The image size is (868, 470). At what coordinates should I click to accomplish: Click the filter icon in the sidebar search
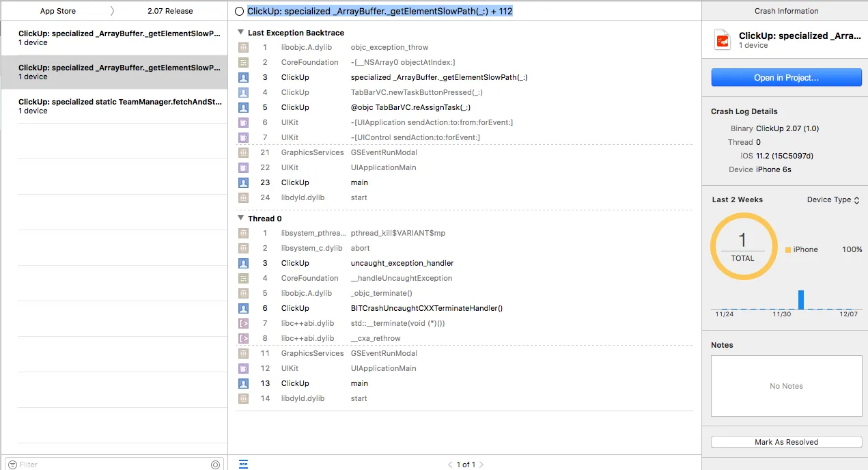click(x=12, y=465)
